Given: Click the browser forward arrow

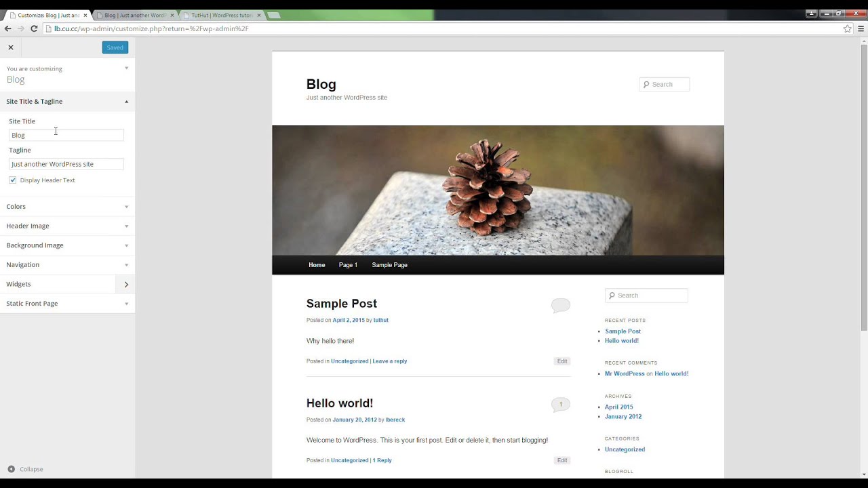Looking at the screenshot, I should click(x=20, y=28).
